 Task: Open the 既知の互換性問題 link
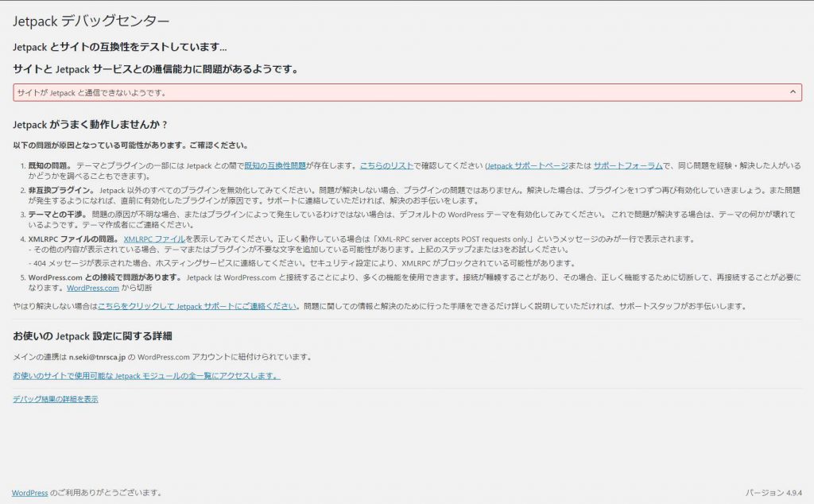coord(275,165)
